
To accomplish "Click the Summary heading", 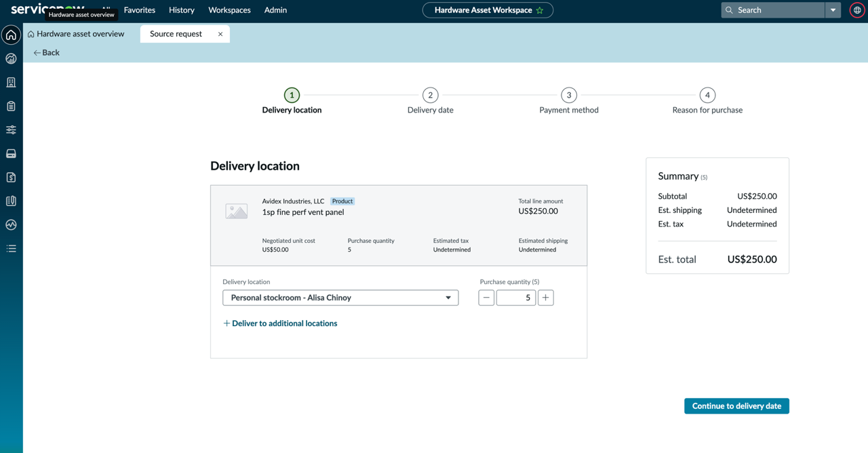I will pyautogui.click(x=678, y=176).
